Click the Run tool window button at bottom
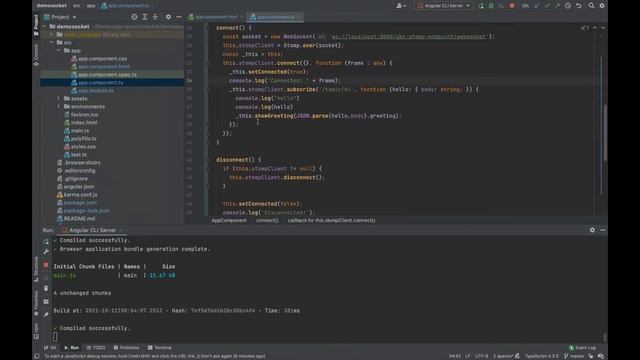 (x=71, y=348)
